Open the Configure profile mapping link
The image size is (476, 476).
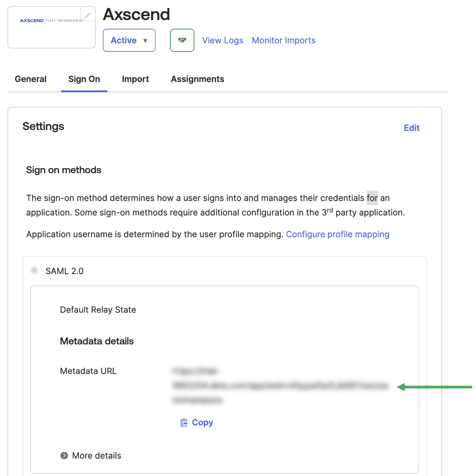click(337, 234)
